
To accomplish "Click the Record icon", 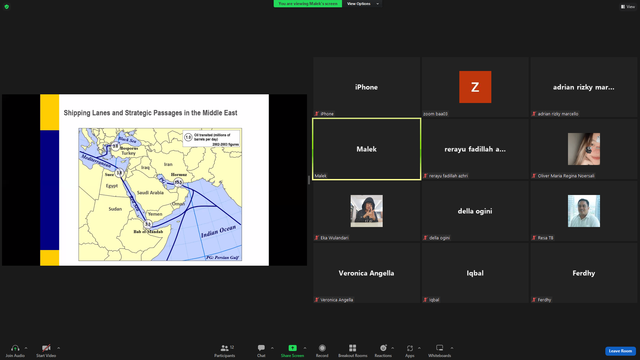I will (x=322, y=348).
